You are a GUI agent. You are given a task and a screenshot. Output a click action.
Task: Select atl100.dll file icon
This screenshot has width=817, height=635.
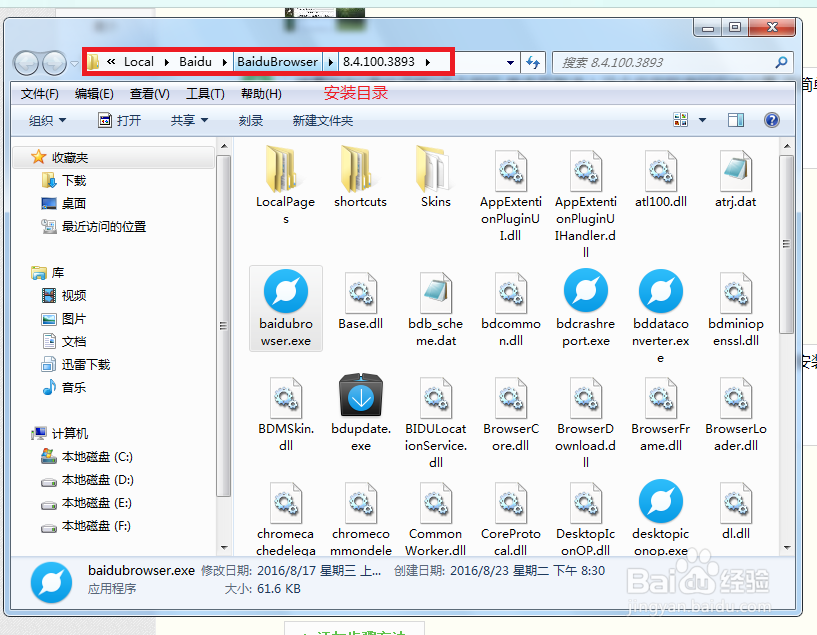(x=660, y=171)
